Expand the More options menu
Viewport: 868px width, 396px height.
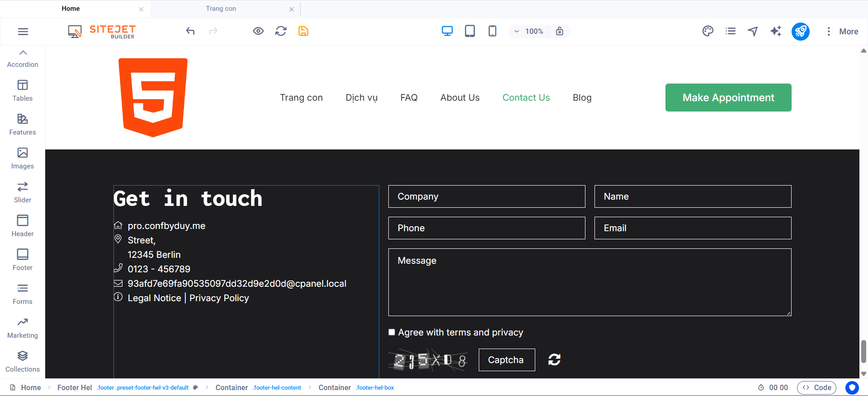pos(842,31)
